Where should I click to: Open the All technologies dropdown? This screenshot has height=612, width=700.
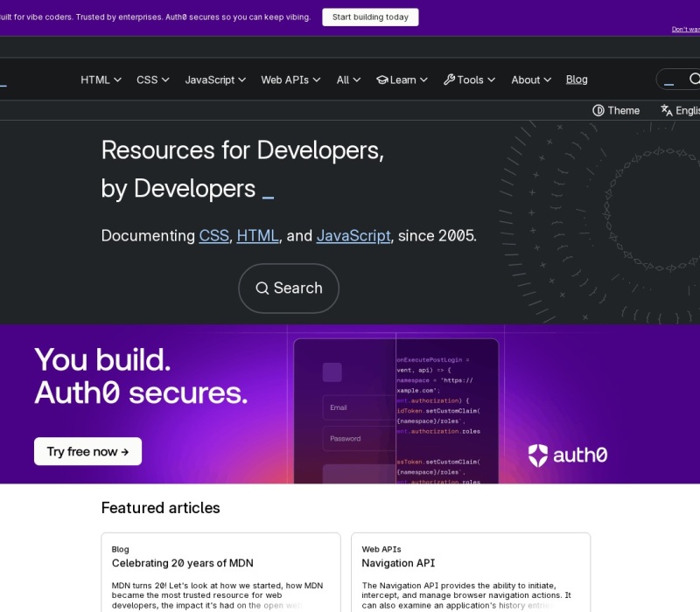pos(348,80)
